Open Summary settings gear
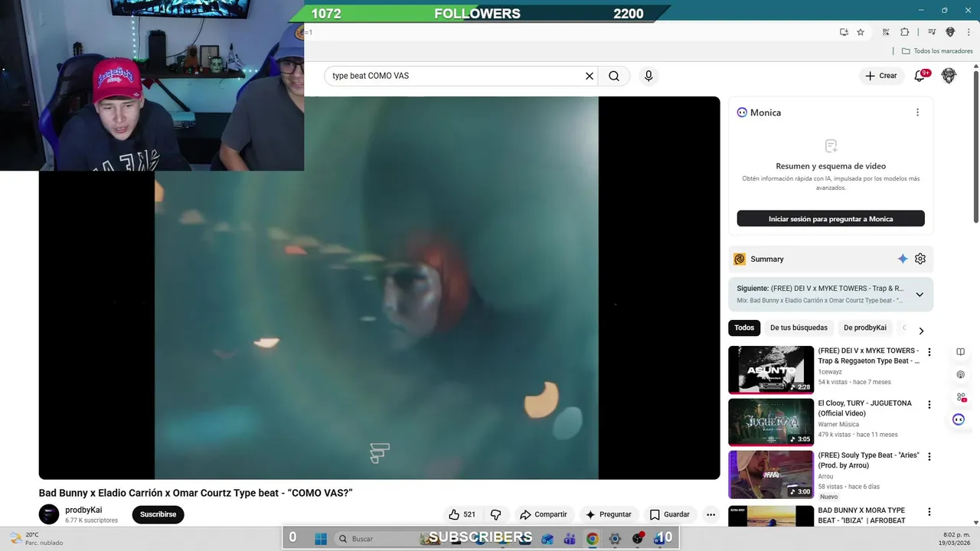 click(x=920, y=259)
